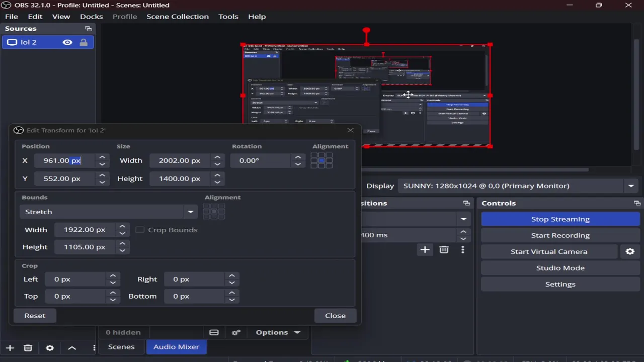
Task: Click the bounds alignment grid
Action: click(214, 212)
